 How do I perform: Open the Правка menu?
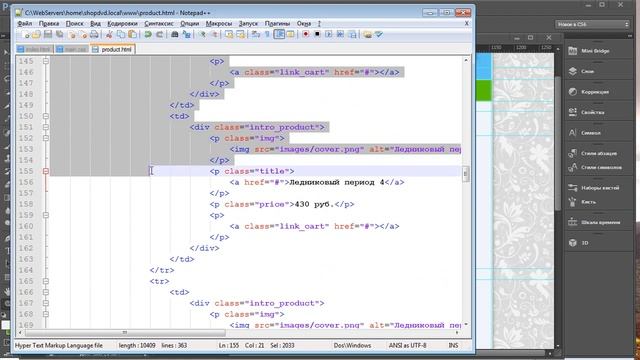point(49,24)
